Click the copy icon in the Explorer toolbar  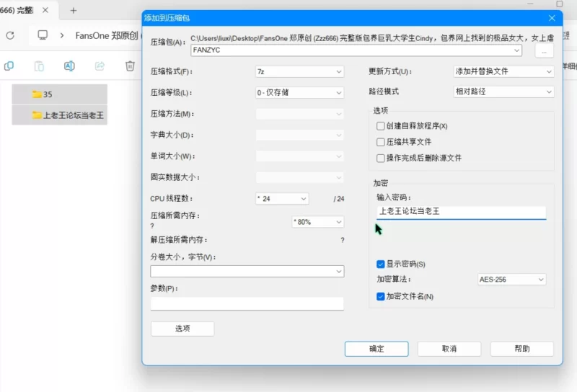tap(9, 66)
